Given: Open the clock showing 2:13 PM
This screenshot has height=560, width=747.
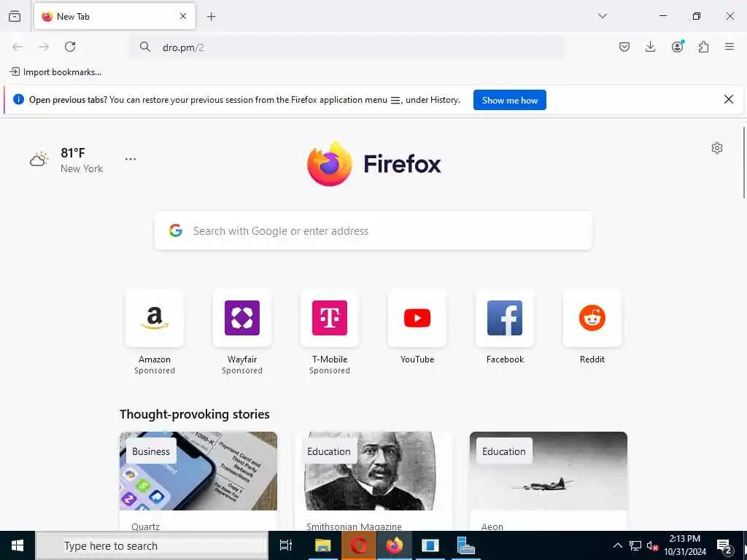Looking at the screenshot, I should pyautogui.click(x=685, y=545).
